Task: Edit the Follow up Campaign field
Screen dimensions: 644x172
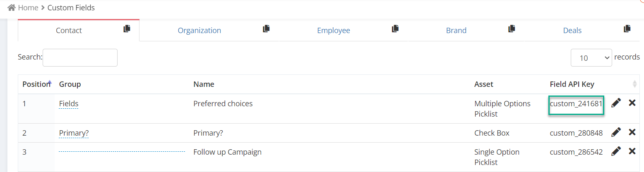Action: click(x=616, y=151)
